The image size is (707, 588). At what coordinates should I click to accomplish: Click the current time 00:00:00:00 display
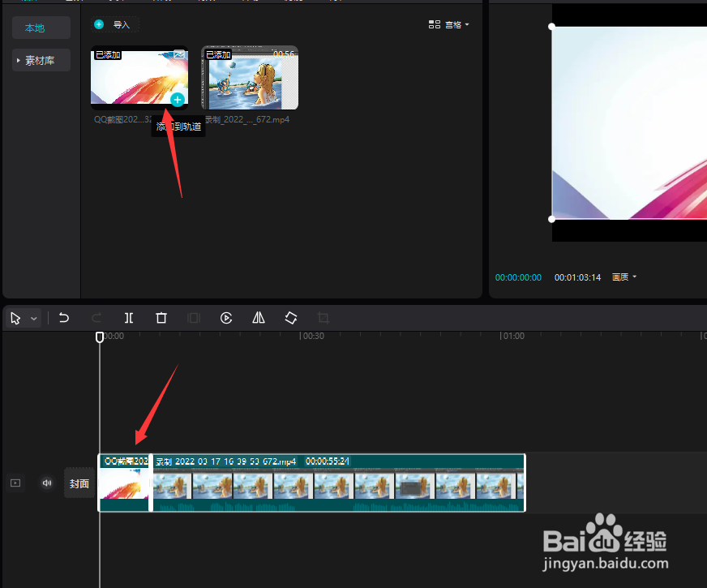pyautogui.click(x=518, y=277)
